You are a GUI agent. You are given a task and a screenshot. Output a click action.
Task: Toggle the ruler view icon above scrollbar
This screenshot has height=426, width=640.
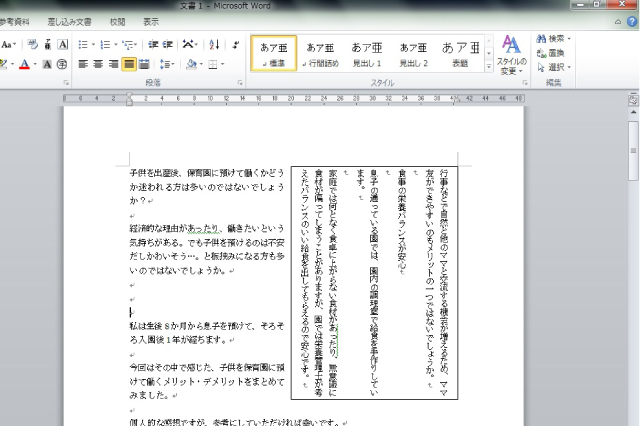(633, 100)
